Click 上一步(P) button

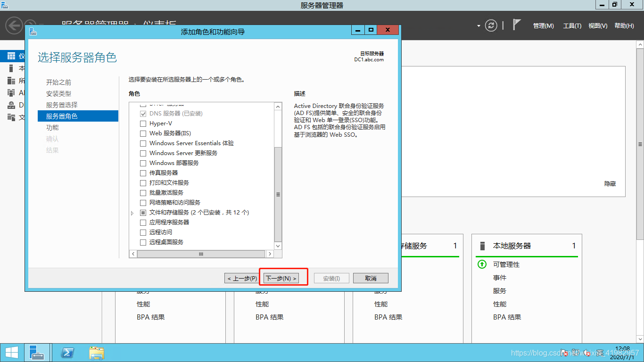pos(242,278)
